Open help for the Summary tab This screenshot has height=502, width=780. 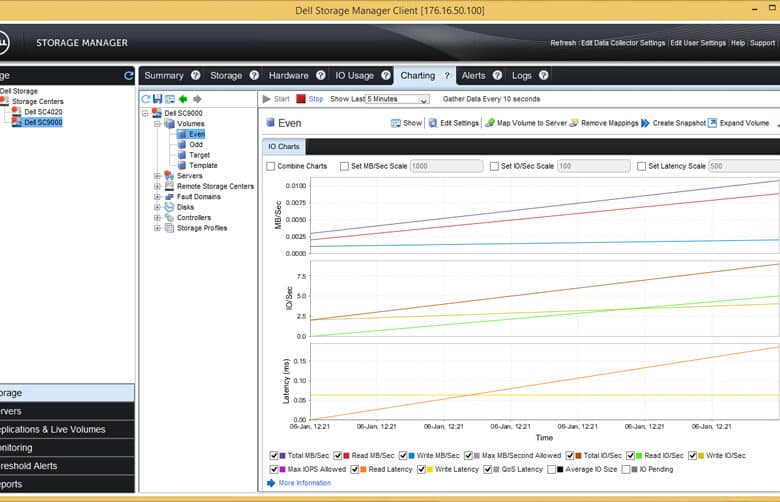point(195,75)
